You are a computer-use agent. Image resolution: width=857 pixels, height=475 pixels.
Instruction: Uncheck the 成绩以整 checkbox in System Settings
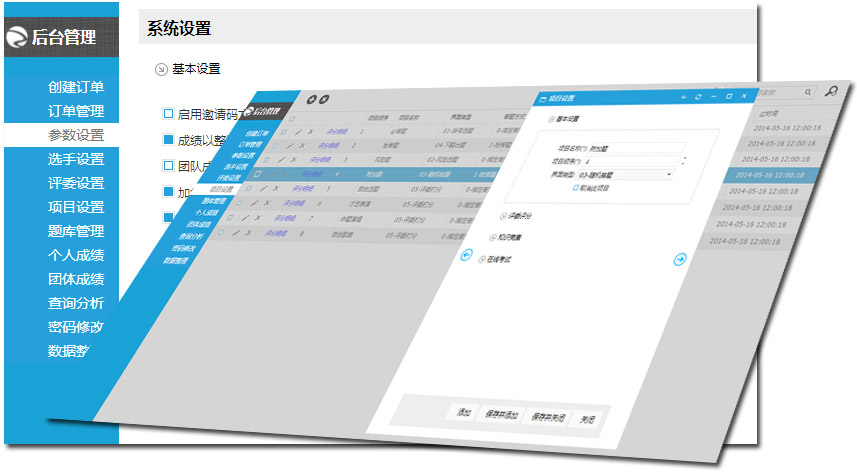click(x=168, y=139)
